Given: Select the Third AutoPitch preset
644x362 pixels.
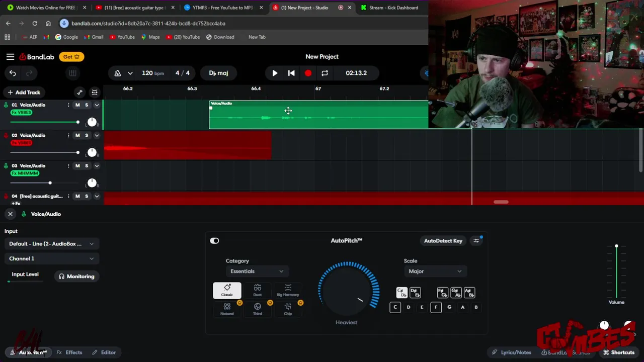Looking at the screenshot, I should point(257,309).
